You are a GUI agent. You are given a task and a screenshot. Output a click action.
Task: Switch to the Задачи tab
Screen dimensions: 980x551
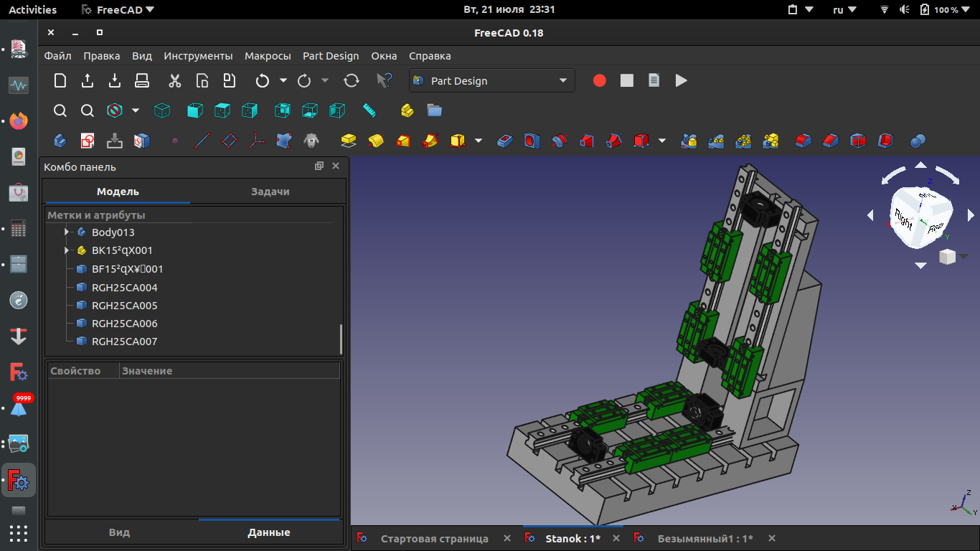(270, 192)
